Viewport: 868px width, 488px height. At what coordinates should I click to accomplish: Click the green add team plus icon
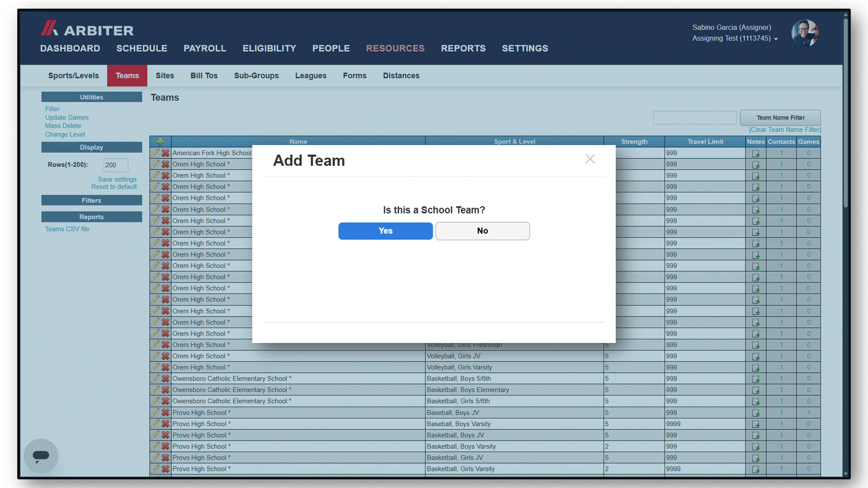click(x=160, y=141)
